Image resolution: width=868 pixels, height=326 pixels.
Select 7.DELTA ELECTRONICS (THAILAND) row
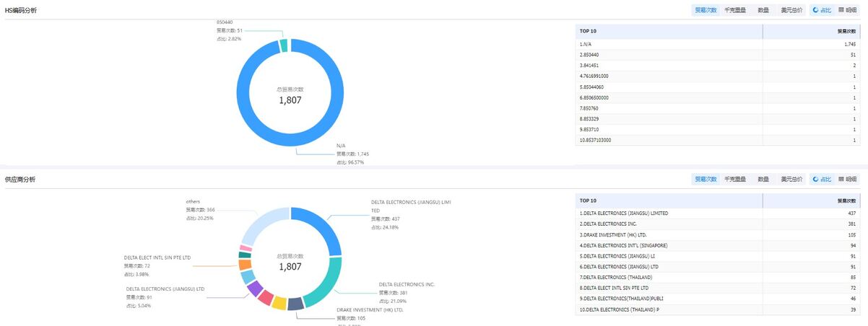(717, 278)
